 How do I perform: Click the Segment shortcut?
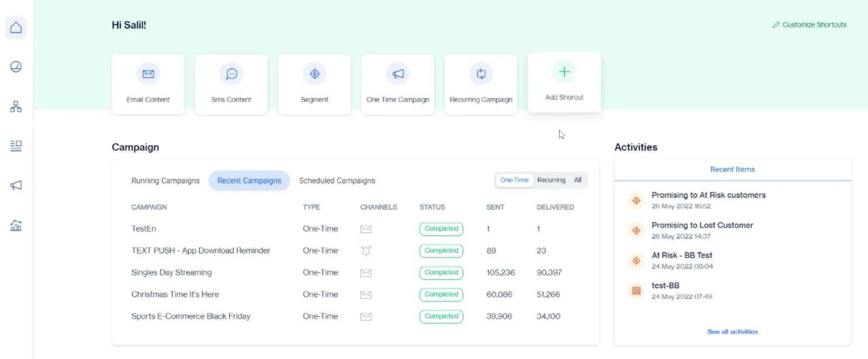click(314, 84)
